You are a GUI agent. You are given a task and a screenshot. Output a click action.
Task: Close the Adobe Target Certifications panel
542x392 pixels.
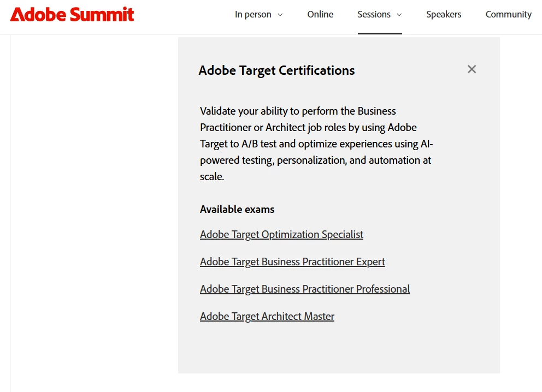tap(472, 69)
